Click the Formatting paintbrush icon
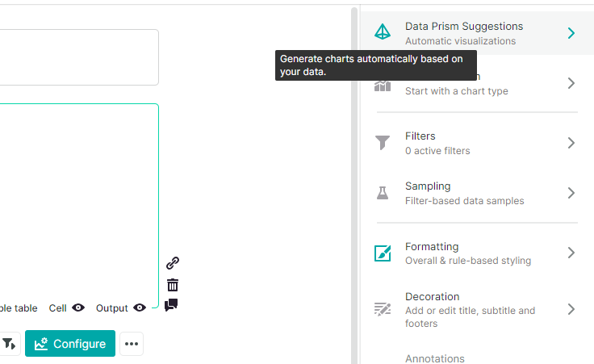 (x=383, y=253)
